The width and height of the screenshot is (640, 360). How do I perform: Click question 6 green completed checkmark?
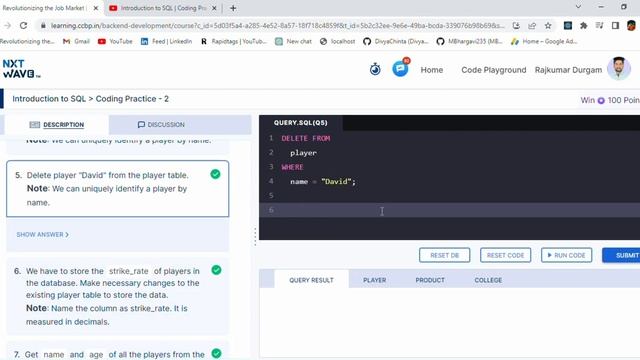click(x=216, y=270)
